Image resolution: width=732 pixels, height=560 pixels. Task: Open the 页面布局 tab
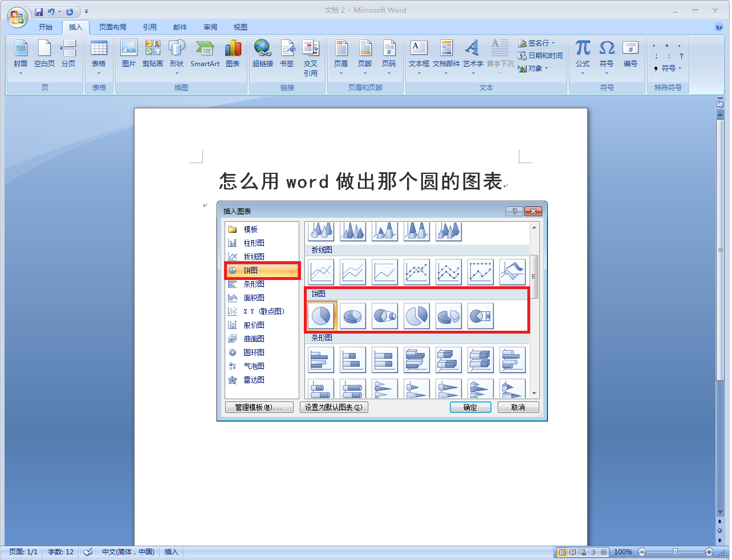(x=113, y=27)
